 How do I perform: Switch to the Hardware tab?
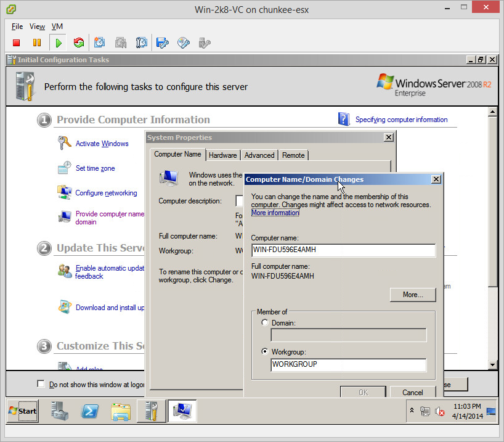(222, 155)
